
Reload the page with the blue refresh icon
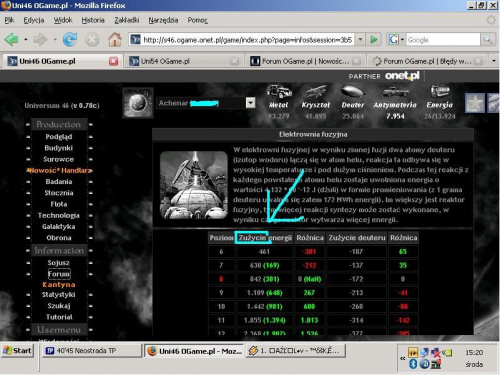[70, 40]
